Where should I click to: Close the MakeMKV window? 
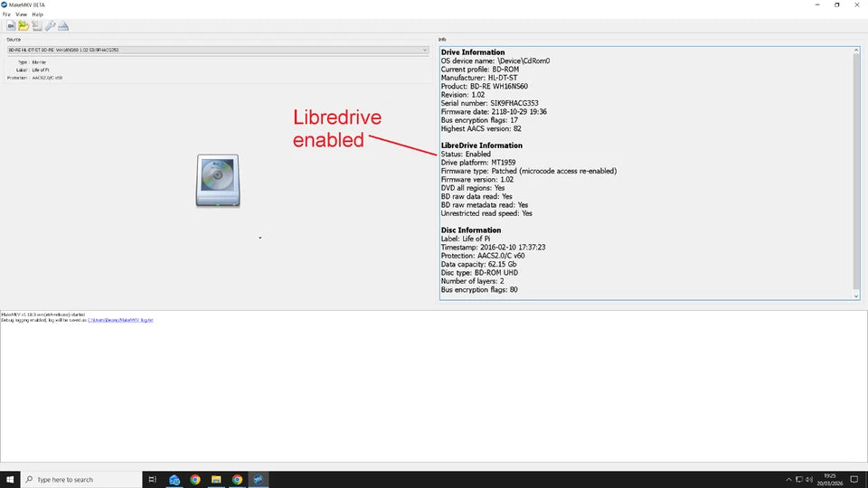[857, 5]
